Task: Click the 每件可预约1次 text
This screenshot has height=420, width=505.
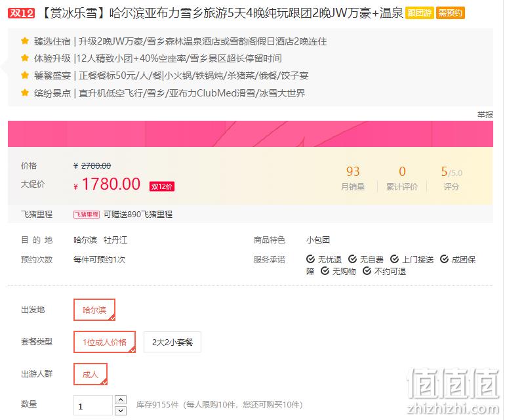Action: tap(99, 259)
